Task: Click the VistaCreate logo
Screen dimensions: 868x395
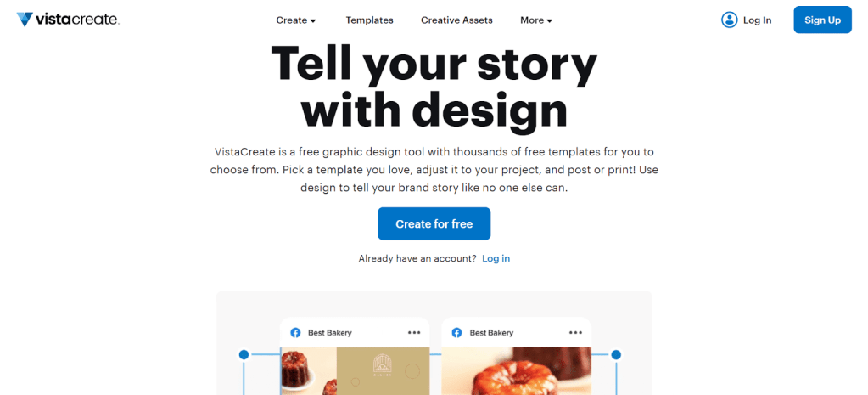Action: (69, 20)
